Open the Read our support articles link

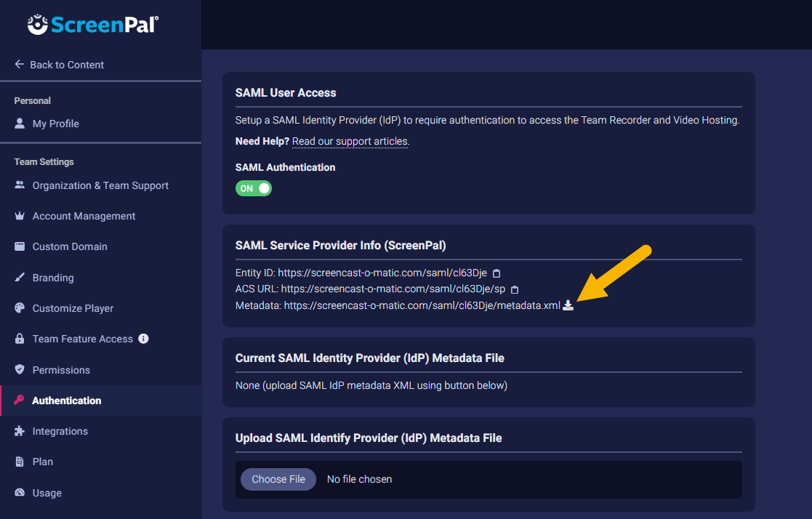(350, 142)
